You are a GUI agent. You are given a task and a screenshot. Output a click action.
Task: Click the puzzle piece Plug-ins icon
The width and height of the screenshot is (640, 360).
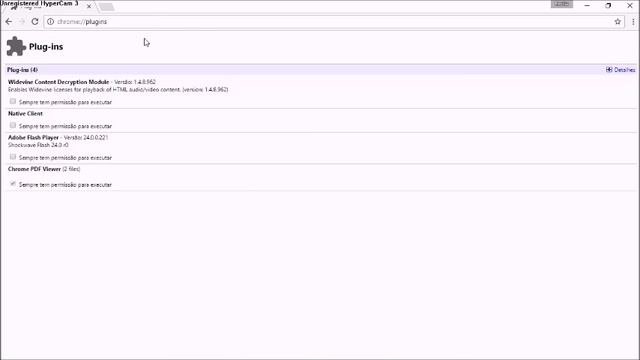tap(16, 46)
